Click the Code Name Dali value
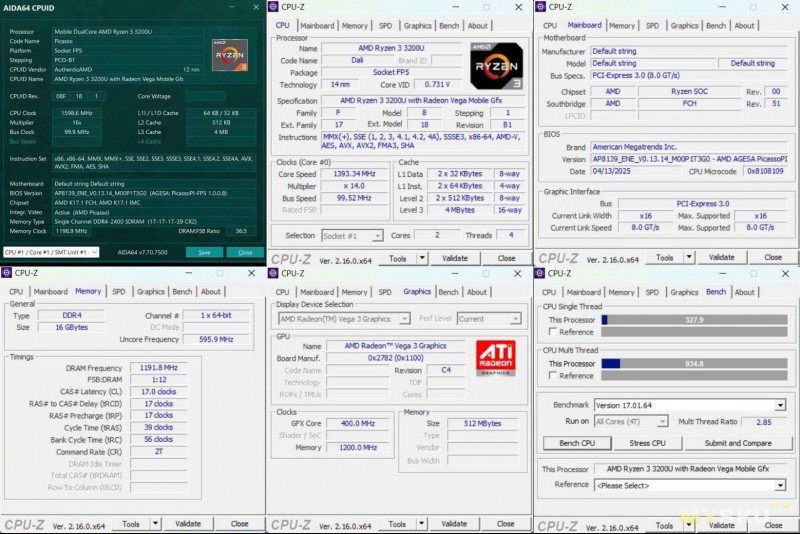Screen dimensions: 800x534 pos(357,60)
